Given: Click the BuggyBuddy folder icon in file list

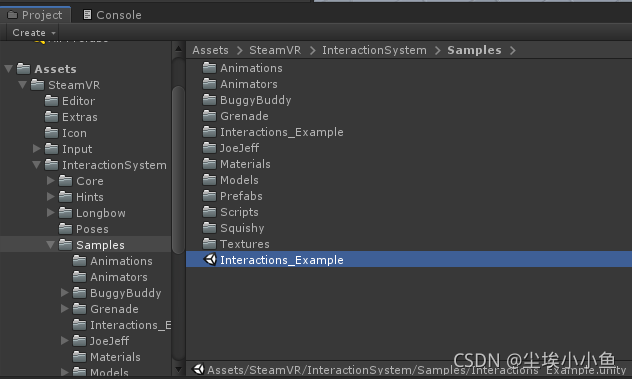Looking at the screenshot, I should [209, 100].
